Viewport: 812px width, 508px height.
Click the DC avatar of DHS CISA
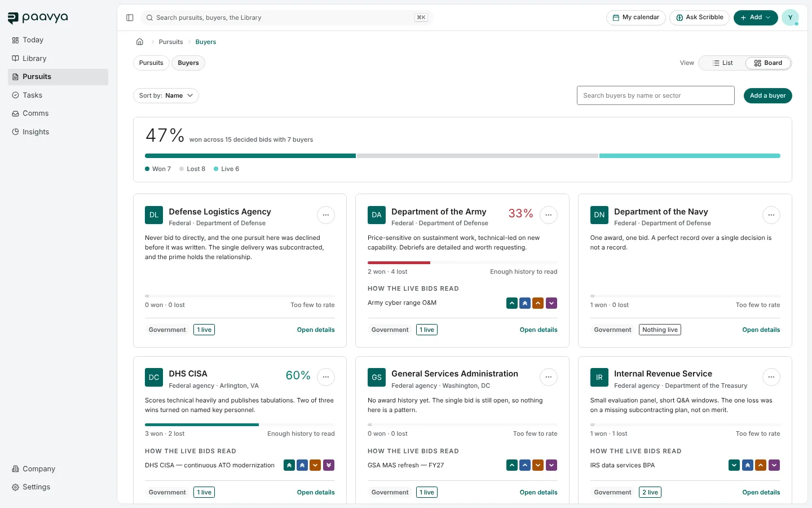[x=154, y=377]
